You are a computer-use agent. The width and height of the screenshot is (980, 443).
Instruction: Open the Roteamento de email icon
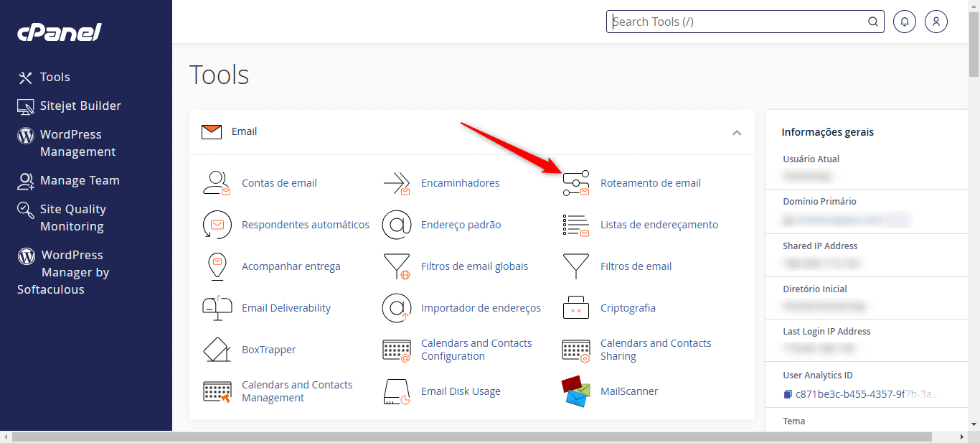pos(575,183)
